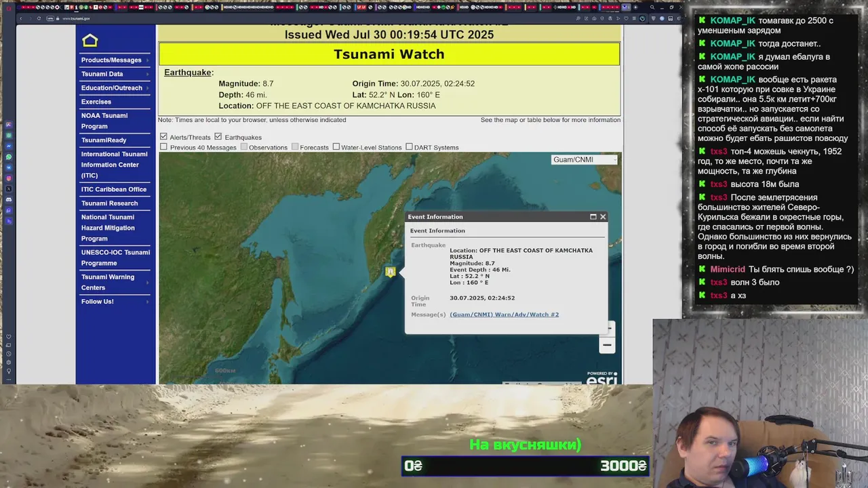Screen dimensions: 868x488
Task: Open UNESCO-IOC Tsunami Programme link
Action: [115, 258]
